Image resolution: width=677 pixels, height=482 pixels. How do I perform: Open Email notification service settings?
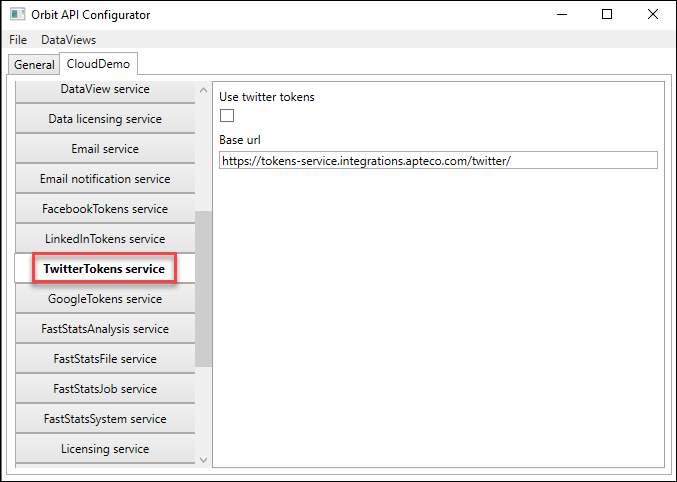105,179
